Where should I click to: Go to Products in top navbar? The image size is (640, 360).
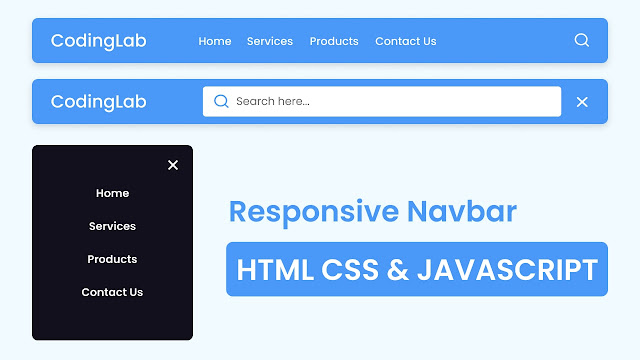[x=334, y=41]
